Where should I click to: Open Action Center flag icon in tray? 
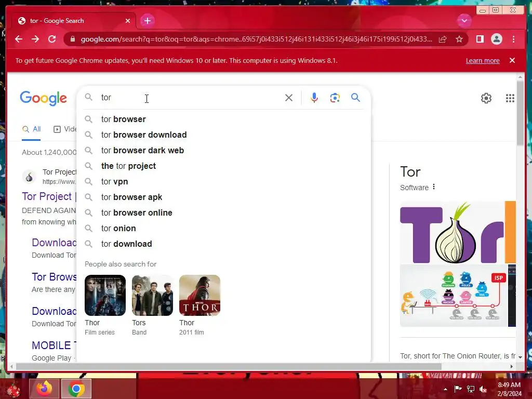(x=458, y=389)
